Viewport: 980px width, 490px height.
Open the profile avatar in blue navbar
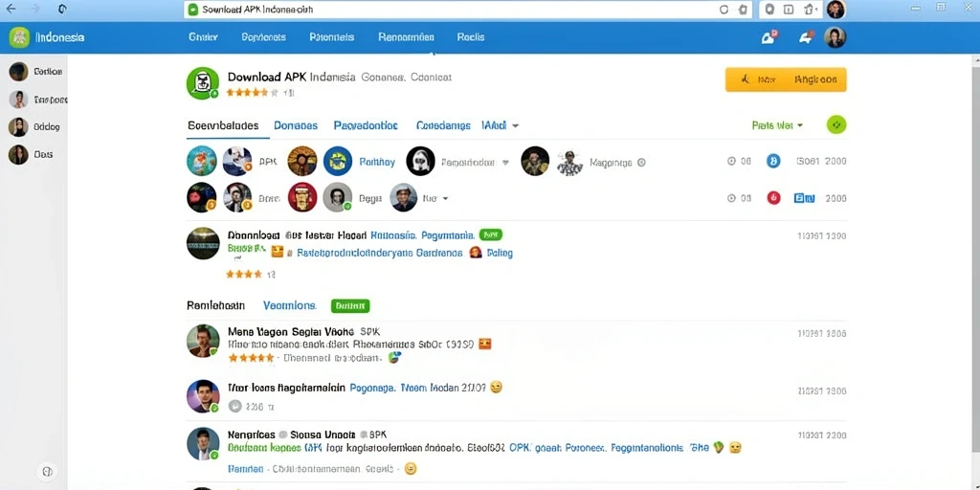coord(835,37)
